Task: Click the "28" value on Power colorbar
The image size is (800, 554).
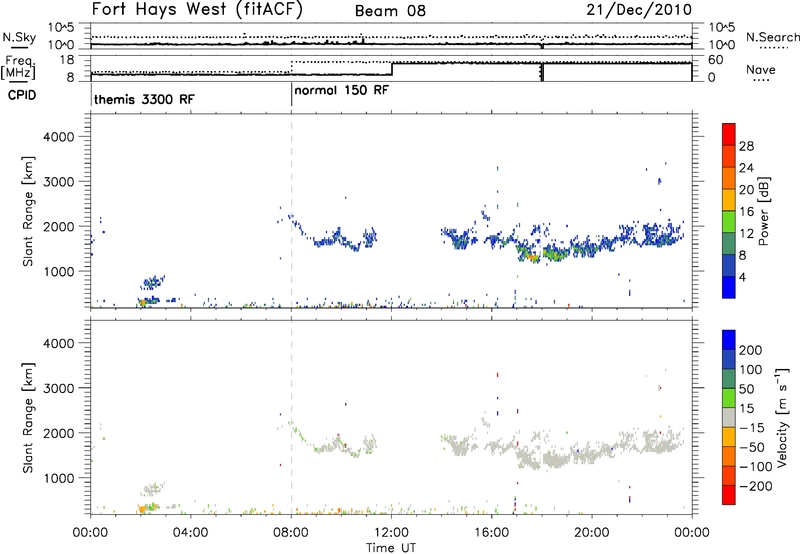Action: pos(746,146)
